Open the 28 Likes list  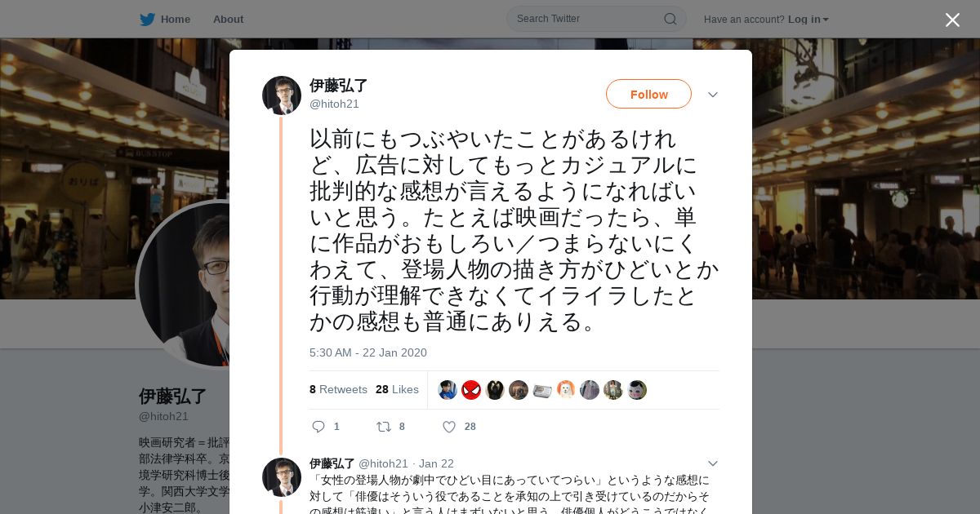(x=397, y=389)
